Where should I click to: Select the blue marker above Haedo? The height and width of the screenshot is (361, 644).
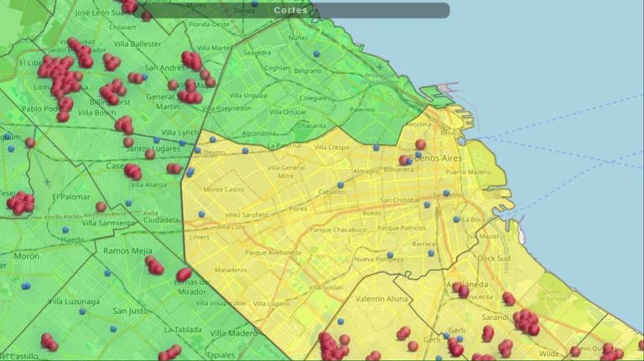[x=65, y=229]
